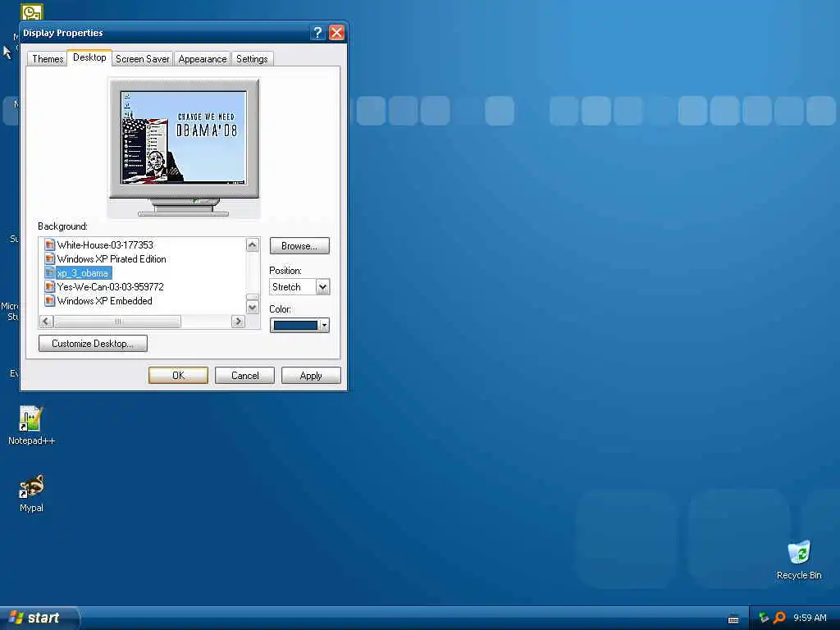Click the Windows XP Embedded file icon

[50, 300]
